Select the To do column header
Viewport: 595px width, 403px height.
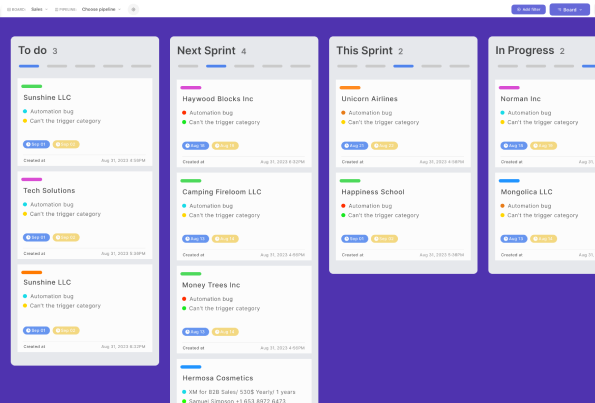(33, 50)
